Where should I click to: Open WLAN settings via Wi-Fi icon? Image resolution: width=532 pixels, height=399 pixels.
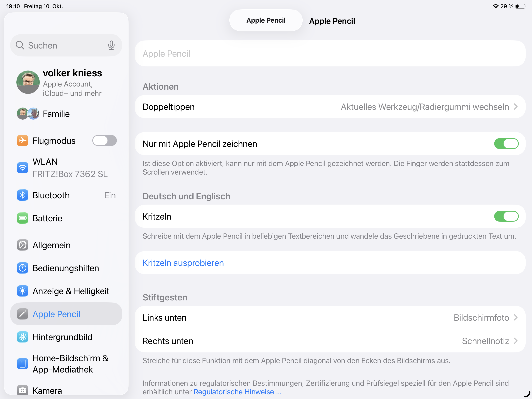pyautogui.click(x=23, y=168)
